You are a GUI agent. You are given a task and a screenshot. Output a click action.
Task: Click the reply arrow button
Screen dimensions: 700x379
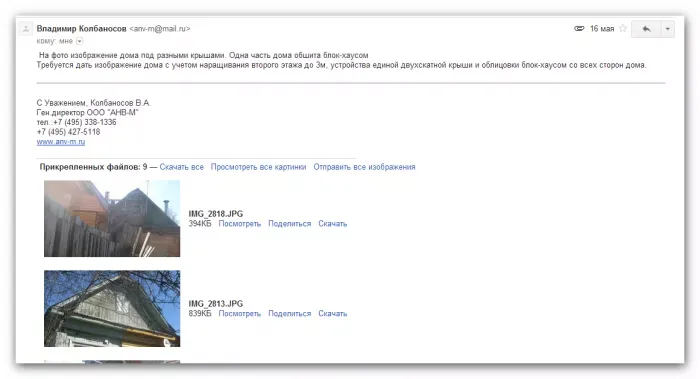(x=646, y=29)
